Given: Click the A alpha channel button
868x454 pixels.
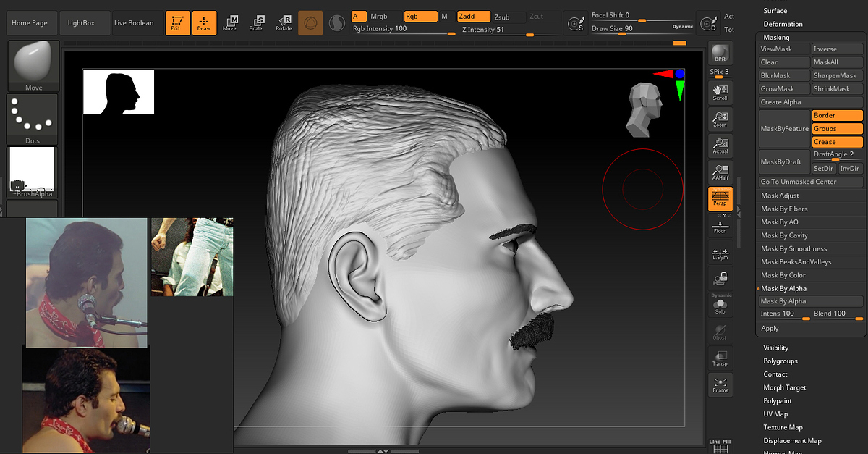Looking at the screenshot, I should click(359, 16).
